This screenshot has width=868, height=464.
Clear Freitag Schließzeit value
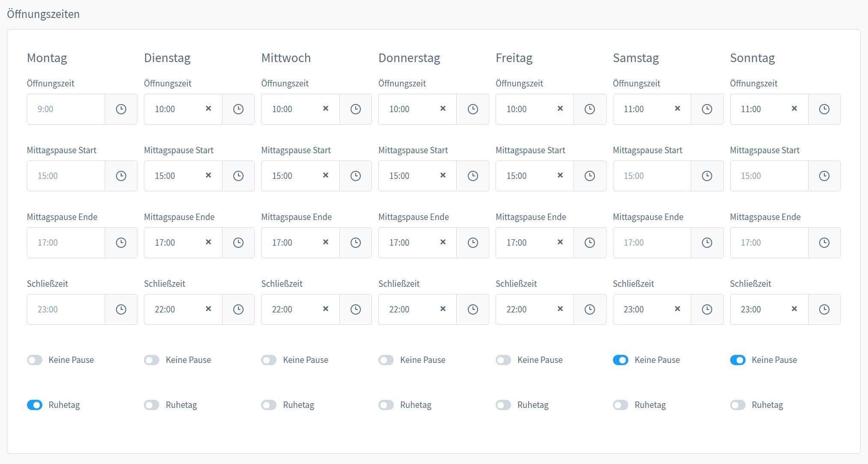(560, 309)
